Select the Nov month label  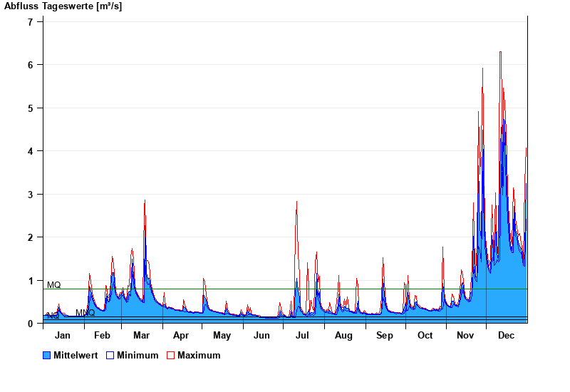[465, 336]
